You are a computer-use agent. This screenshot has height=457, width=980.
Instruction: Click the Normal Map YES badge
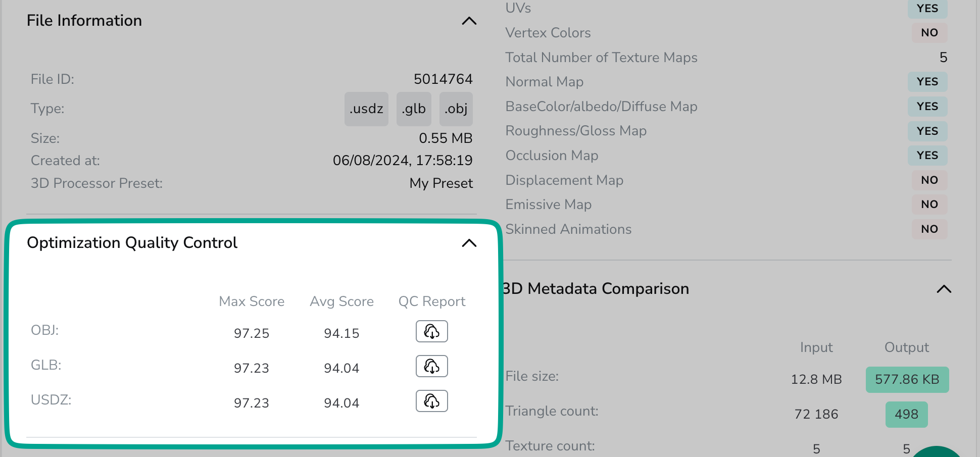coord(927,82)
